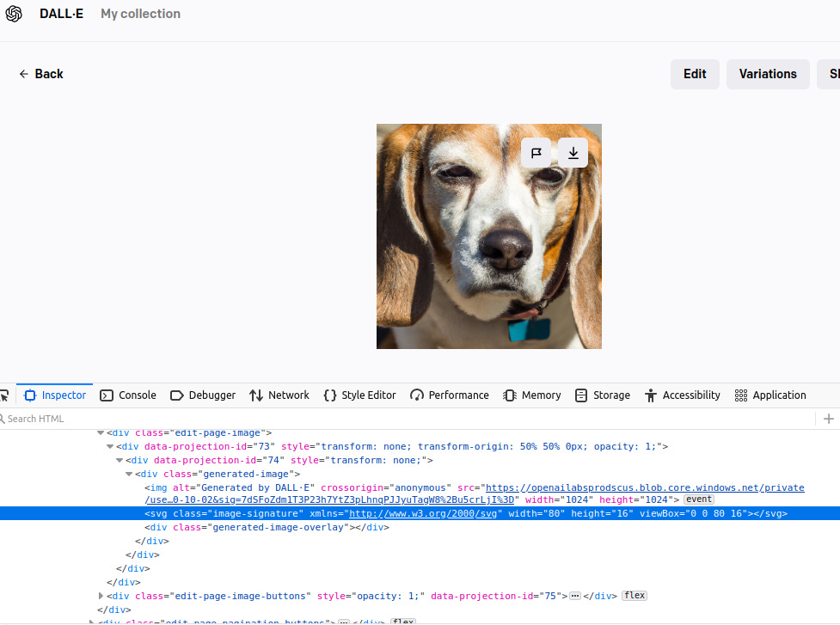Open the Memory tab

[x=532, y=395]
